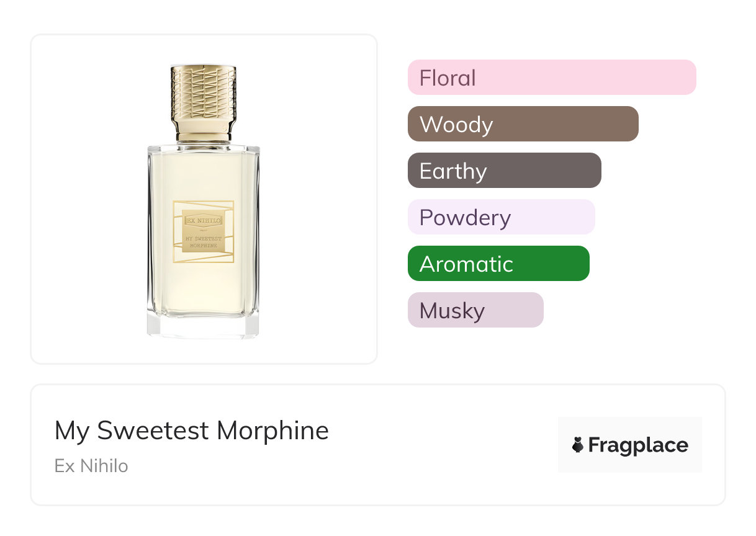756x536 pixels.
Task: Click the EX NIHILO engraving on the bottle label
Action: coord(203,220)
